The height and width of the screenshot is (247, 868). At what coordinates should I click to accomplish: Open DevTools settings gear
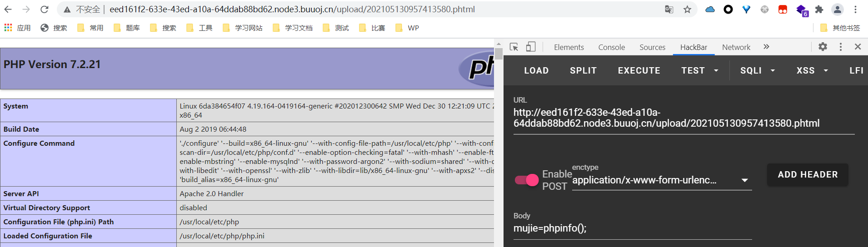point(823,47)
